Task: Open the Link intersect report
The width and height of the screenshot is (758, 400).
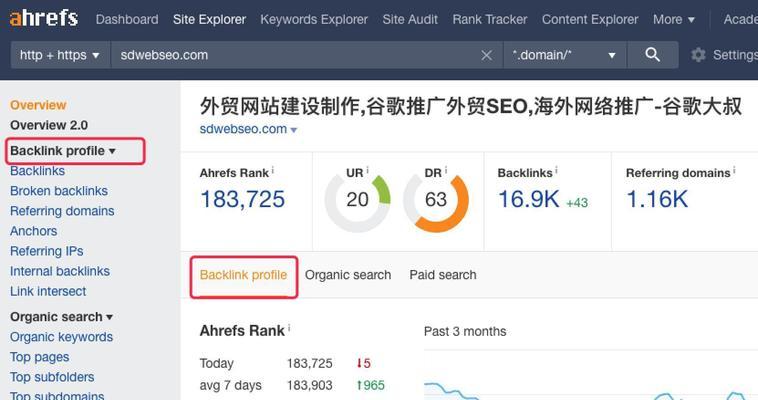Action: [x=48, y=291]
